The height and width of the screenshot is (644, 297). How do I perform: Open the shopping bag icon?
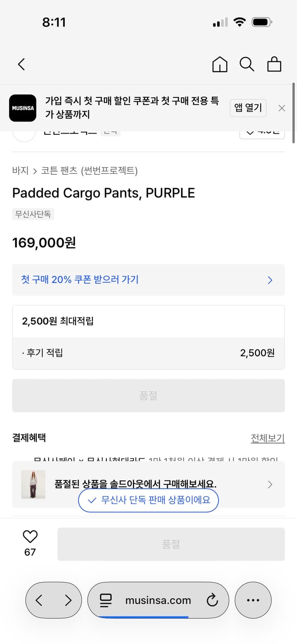(x=274, y=64)
